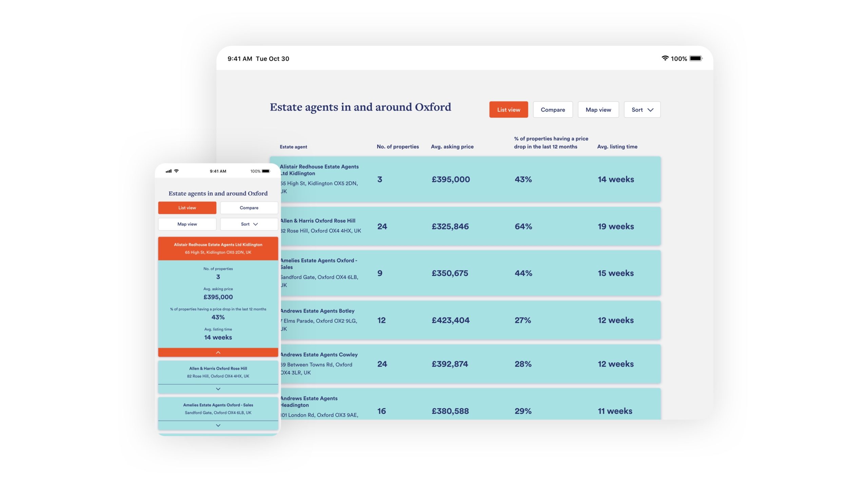This screenshot has width=868, height=482.
Task: Click the £325,846 asking price cell
Action: 450,226
